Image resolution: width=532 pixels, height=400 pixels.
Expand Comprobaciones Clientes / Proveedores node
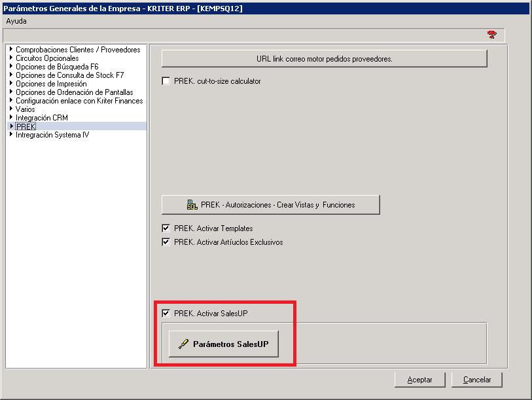click(x=11, y=49)
